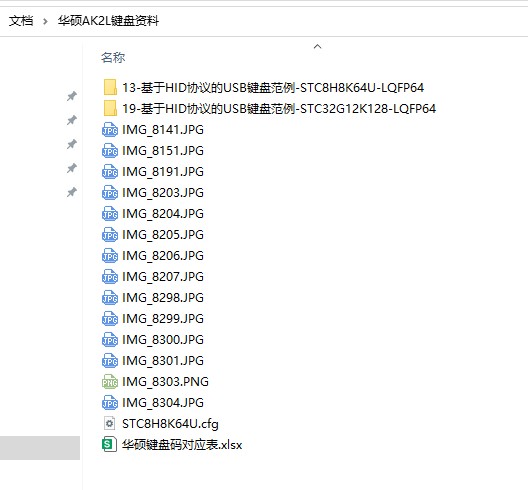Click gear icon of STC8H8K64U.cfg

point(110,423)
